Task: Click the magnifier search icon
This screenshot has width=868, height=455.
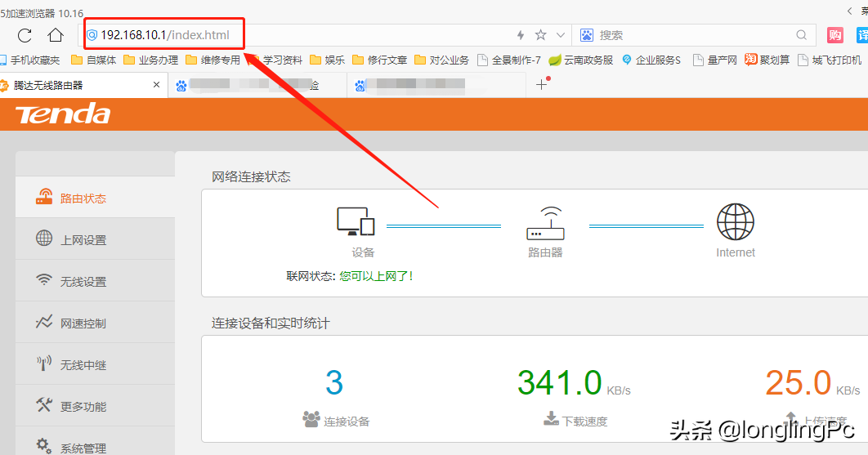Action: (x=801, y=35)
